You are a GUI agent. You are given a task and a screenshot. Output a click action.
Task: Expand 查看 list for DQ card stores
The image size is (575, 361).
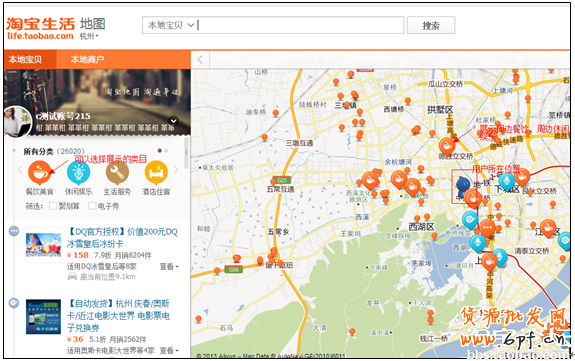point(169,267)
